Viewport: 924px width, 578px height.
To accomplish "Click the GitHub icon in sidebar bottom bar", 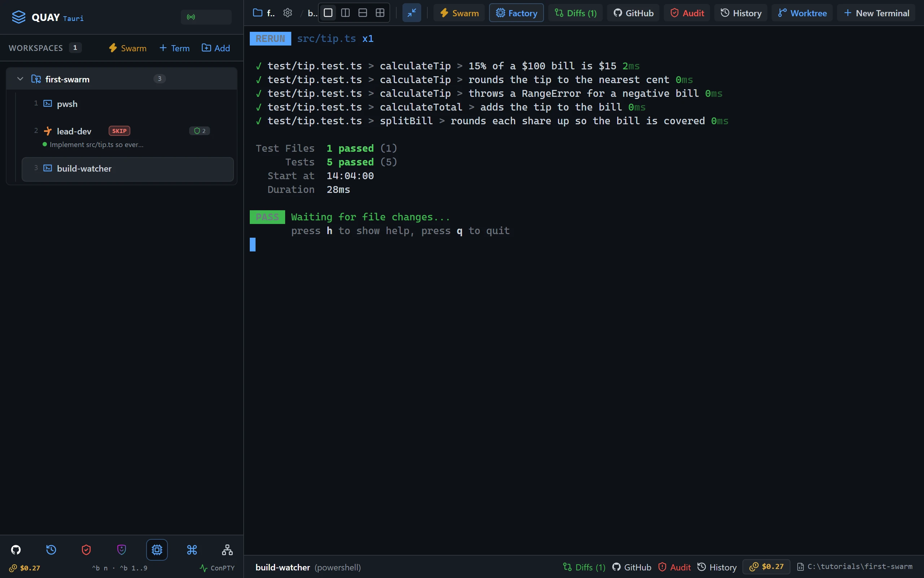I will pos(16,550).
